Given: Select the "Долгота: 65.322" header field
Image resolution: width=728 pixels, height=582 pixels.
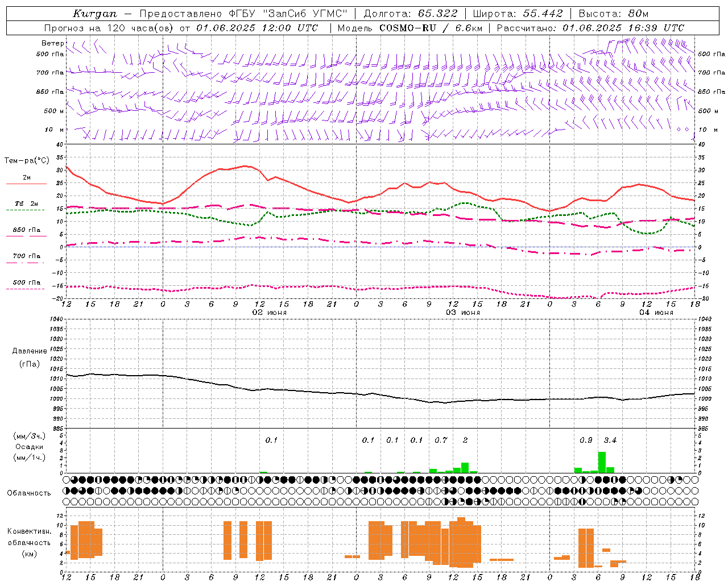Looking at the screenshot, I should click(x=411, y=14).
